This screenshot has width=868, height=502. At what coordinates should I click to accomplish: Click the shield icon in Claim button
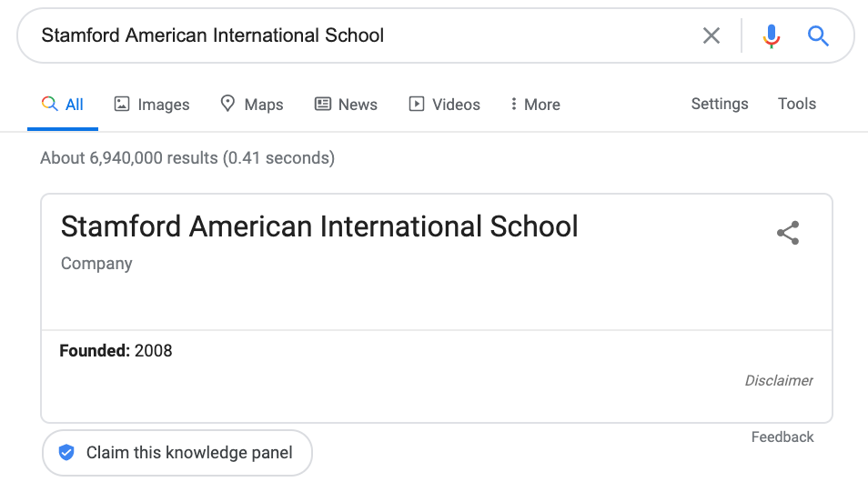coord(66,453)
